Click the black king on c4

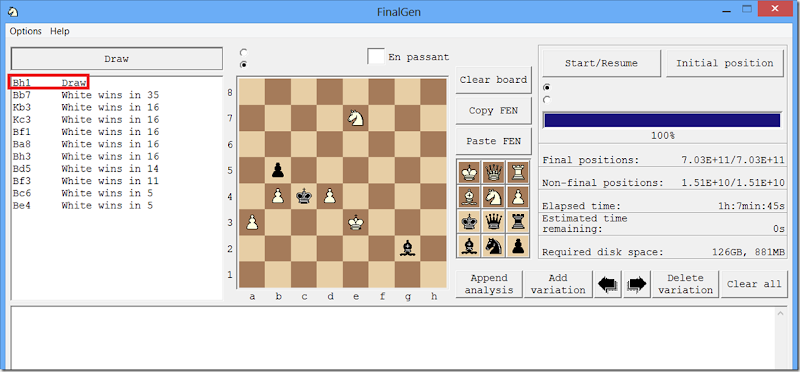point(304,196)
